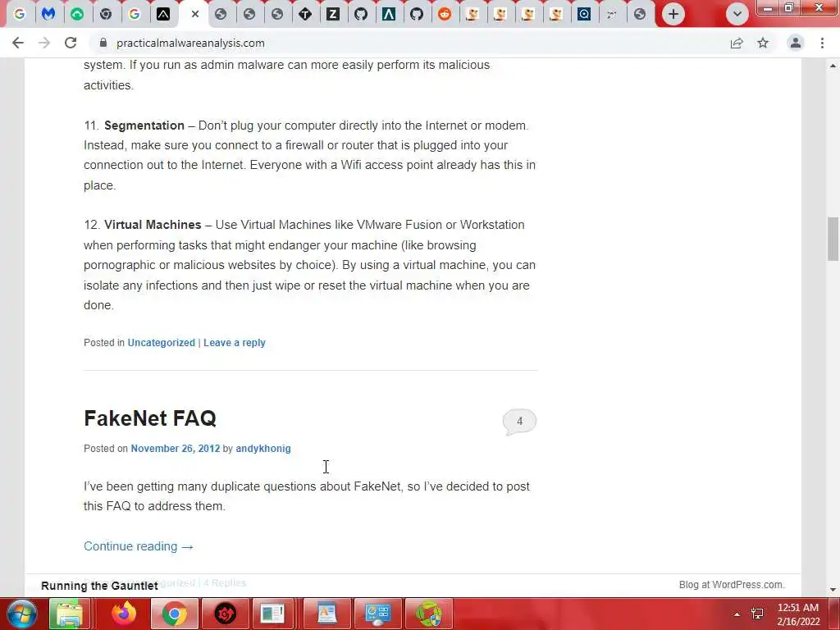Open a new browser tab
The image size is (840, 630).
click(x=673, y=14)
